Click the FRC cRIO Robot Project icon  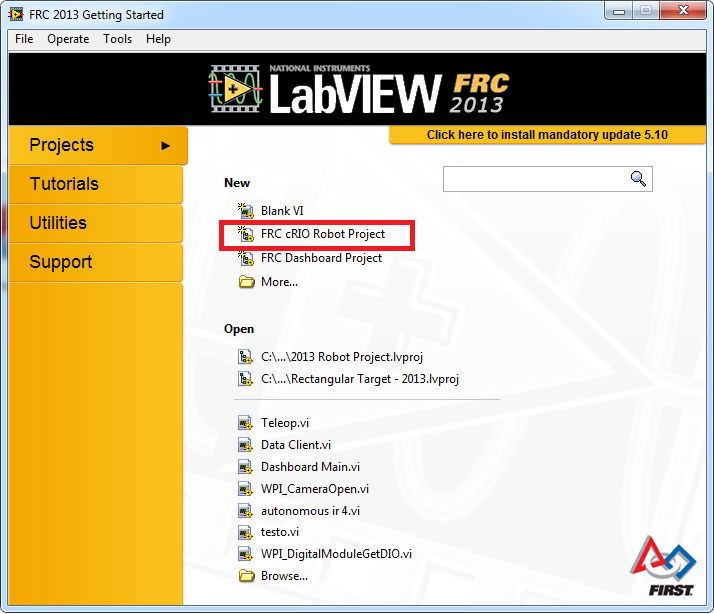pyautogui.click(x=246, y=234)
